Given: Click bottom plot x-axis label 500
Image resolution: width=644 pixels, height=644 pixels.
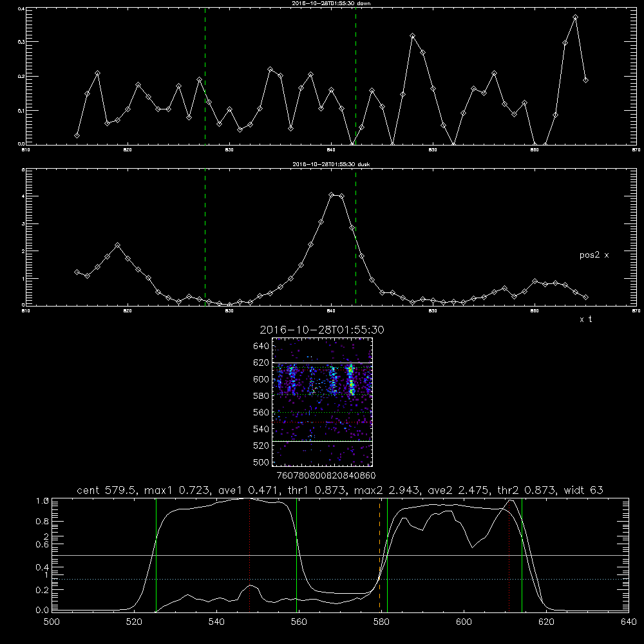Looking at the screenshot, I should tap(52, 622).
